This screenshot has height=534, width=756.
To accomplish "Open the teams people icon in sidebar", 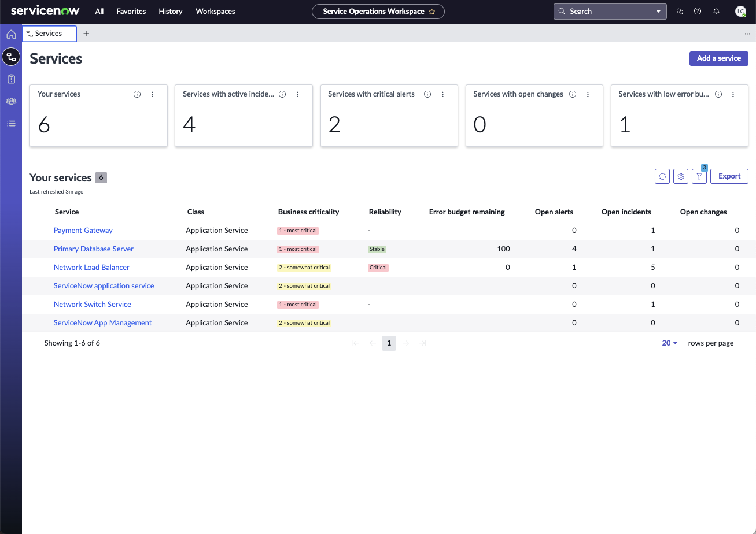I will click(x=11, y=101).
